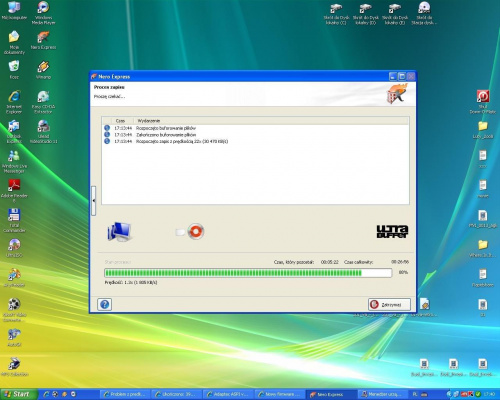Screen dimensions: 500x400
Task: Switch to Nero Express taskbar button
Action: (331, 394)
